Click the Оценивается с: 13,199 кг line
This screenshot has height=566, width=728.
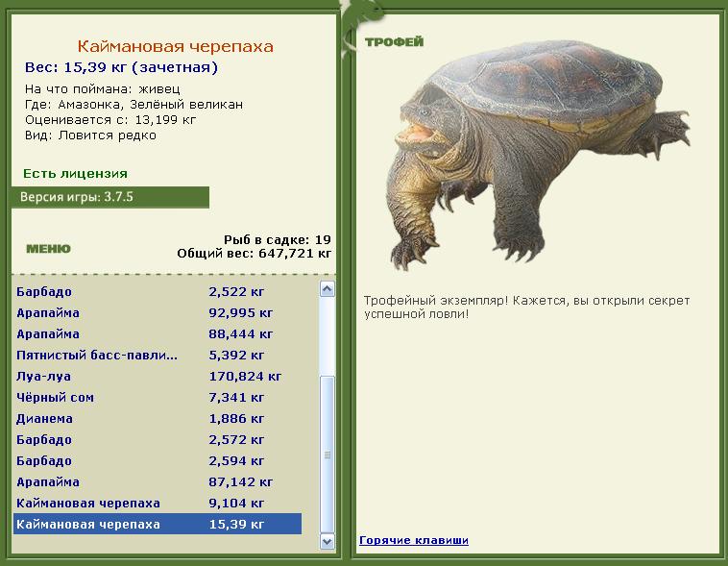pos(110,120)
